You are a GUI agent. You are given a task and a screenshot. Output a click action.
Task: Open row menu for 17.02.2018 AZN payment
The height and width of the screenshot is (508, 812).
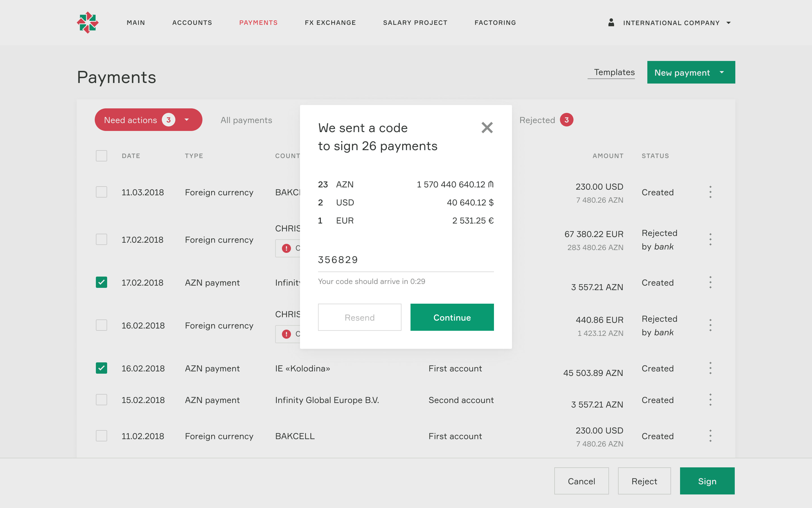(710, 282)
